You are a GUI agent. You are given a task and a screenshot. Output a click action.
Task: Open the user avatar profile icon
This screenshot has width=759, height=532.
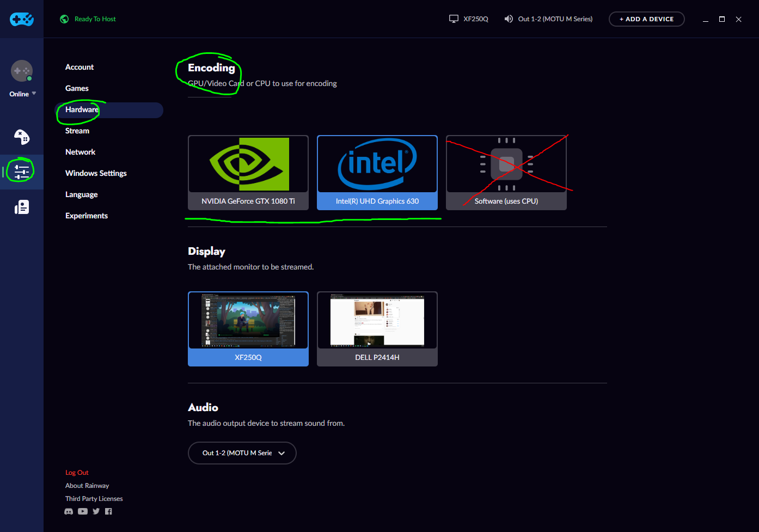[22, 71]
